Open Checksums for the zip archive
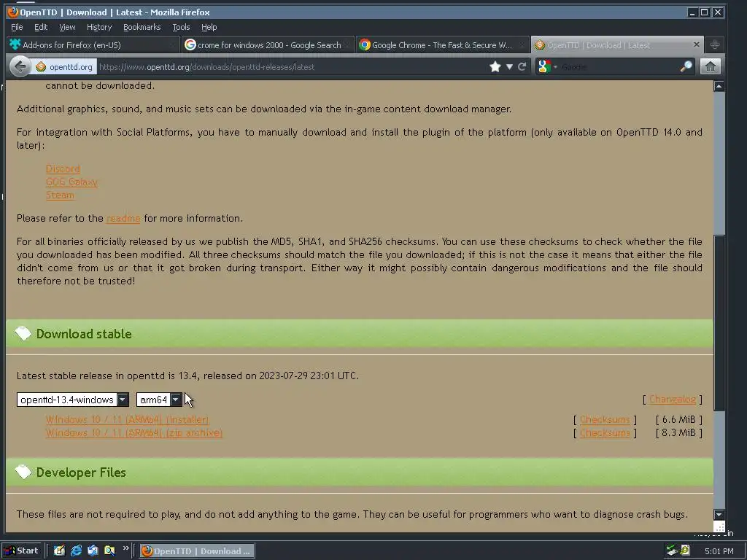 click(x=605, y=433)
